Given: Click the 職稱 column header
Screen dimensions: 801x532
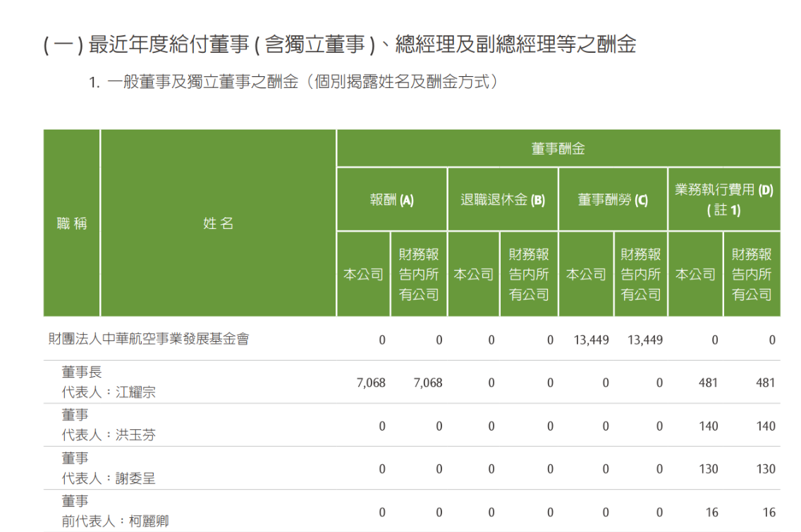Looking at the screenshot, I should (x=71, y=223).
